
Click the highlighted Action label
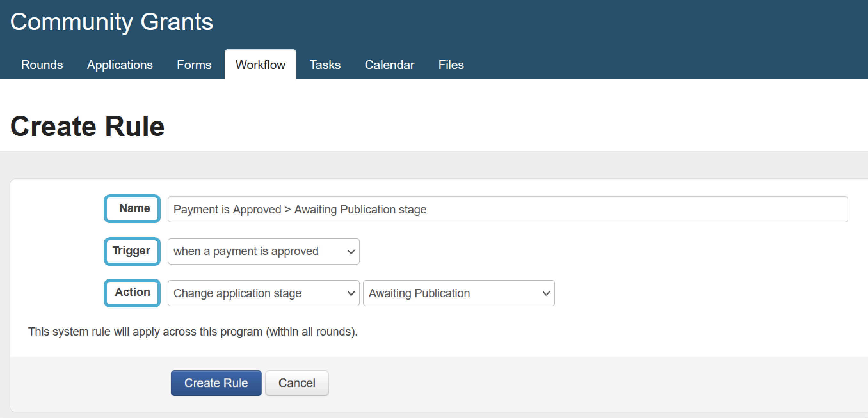click(133, 292)
